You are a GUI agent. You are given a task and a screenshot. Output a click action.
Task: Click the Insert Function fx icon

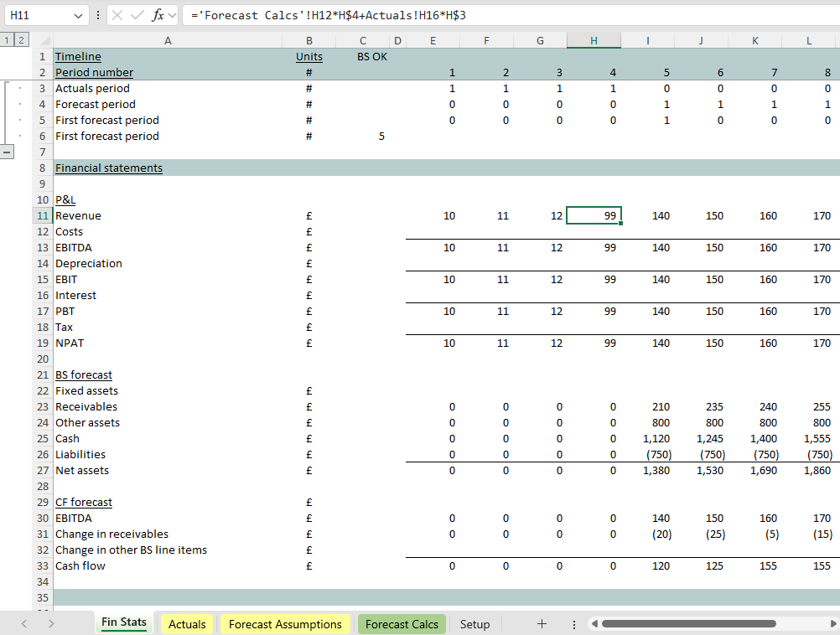(x=158, y=16)
